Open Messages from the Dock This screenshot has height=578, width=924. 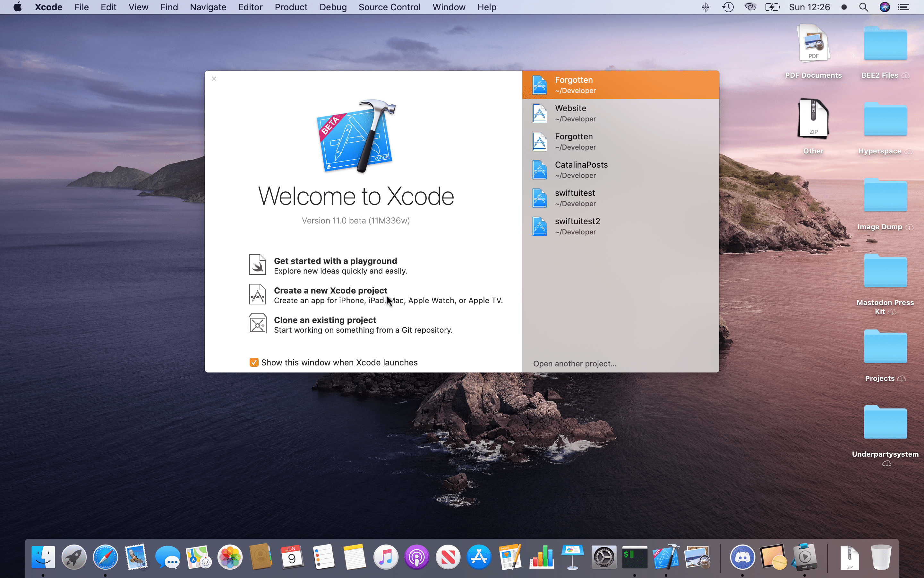pos(168,556)
